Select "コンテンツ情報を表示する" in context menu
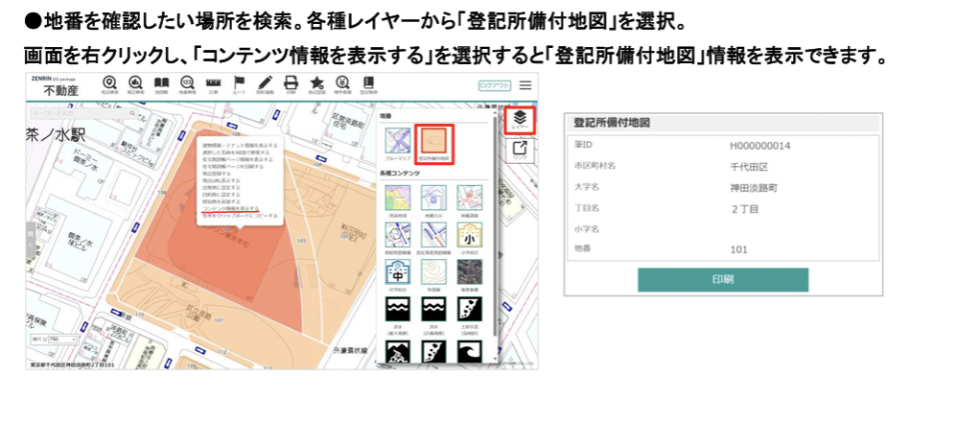980x422 pixels. point(230,207)
